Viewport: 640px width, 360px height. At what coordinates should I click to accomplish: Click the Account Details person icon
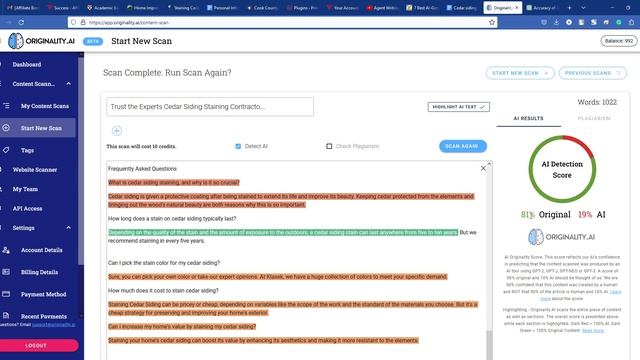[x=6, y=250]
